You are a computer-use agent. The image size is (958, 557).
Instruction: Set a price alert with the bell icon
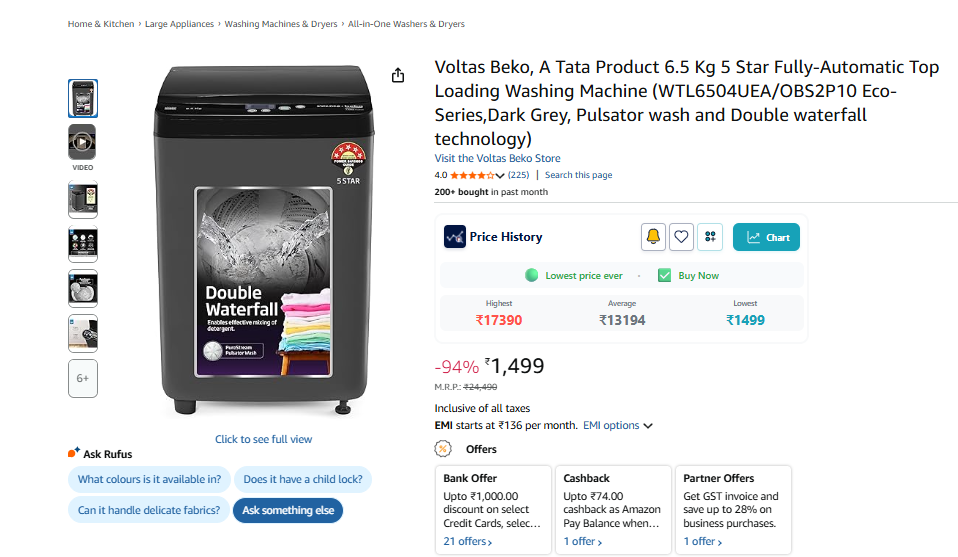tap(653, 237)
